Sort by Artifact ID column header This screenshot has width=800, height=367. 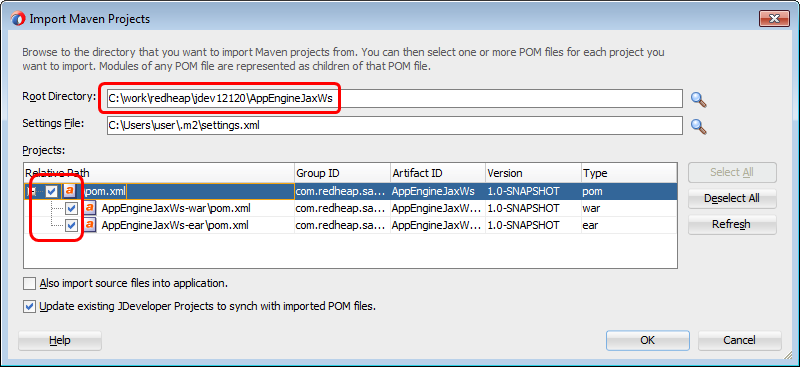tap(438, 173)
